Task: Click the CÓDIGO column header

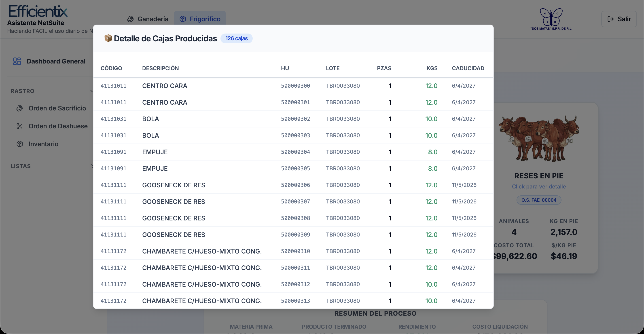Action: pyautogui.click(x=111, y=68)
